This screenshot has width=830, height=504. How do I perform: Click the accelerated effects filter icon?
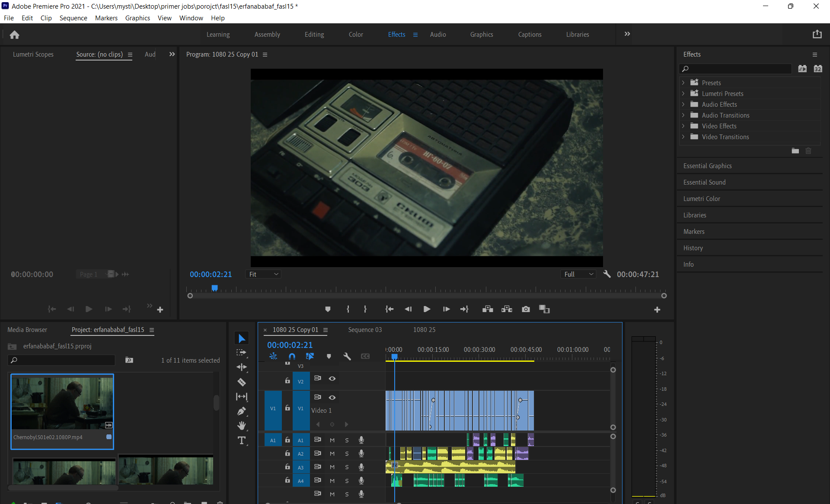click(x=802, y=69)
